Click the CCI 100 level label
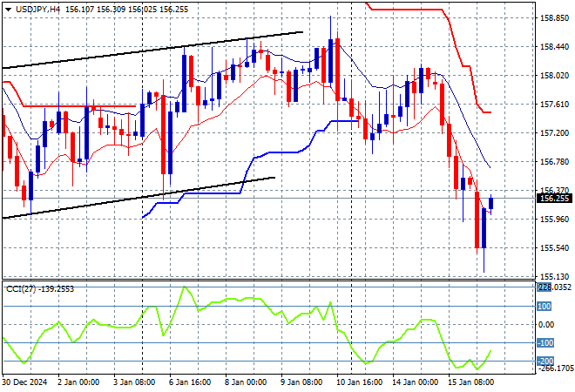 544,307
